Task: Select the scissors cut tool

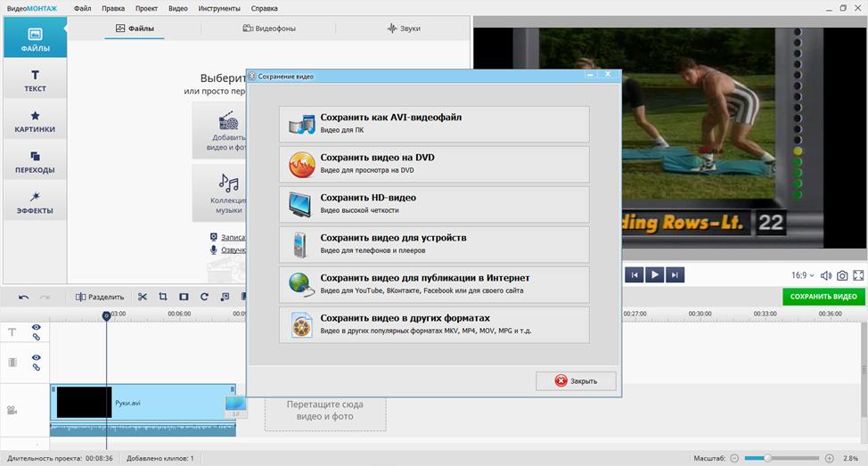Action: click(143, 297)
